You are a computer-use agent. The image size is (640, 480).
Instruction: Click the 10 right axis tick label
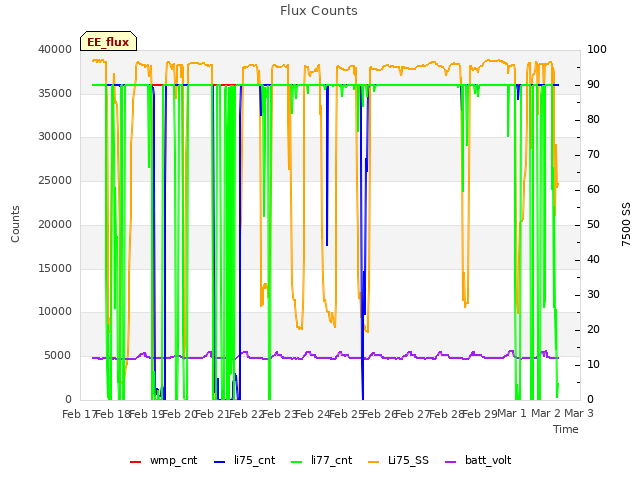point(593,364)
